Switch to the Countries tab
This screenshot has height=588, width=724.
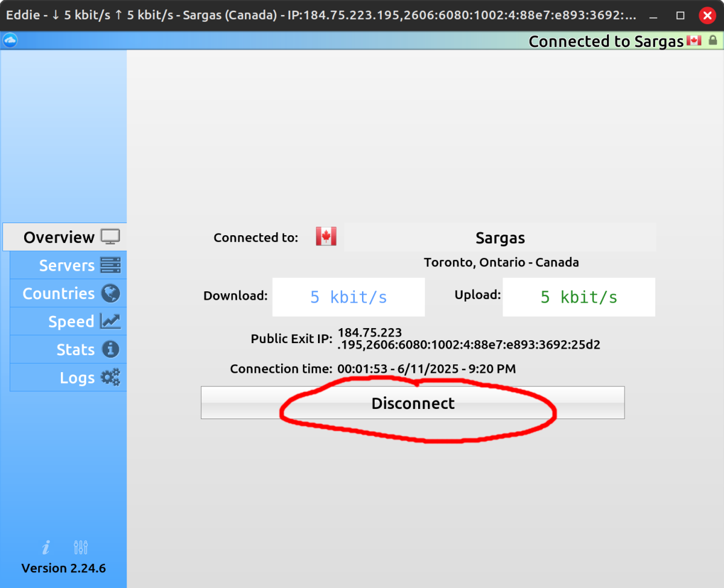pyautogui.click(x=68, y=294)
